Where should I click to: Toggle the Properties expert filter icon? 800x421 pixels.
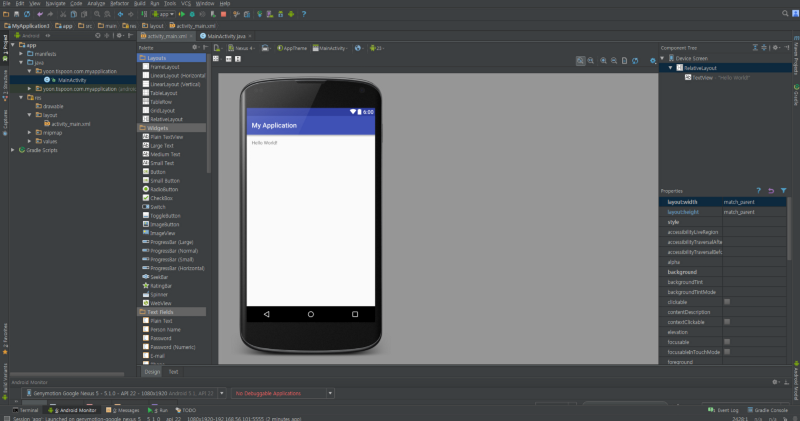(x=784, y=191)
